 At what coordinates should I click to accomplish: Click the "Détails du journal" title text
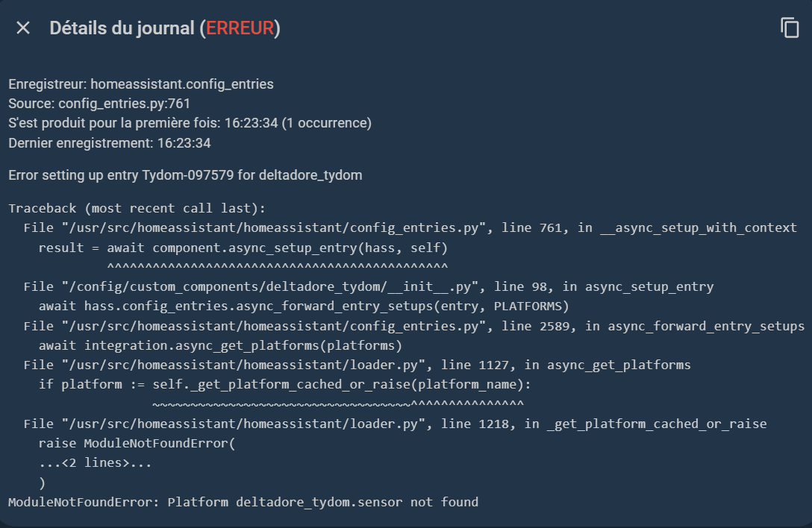coord(122,28)
